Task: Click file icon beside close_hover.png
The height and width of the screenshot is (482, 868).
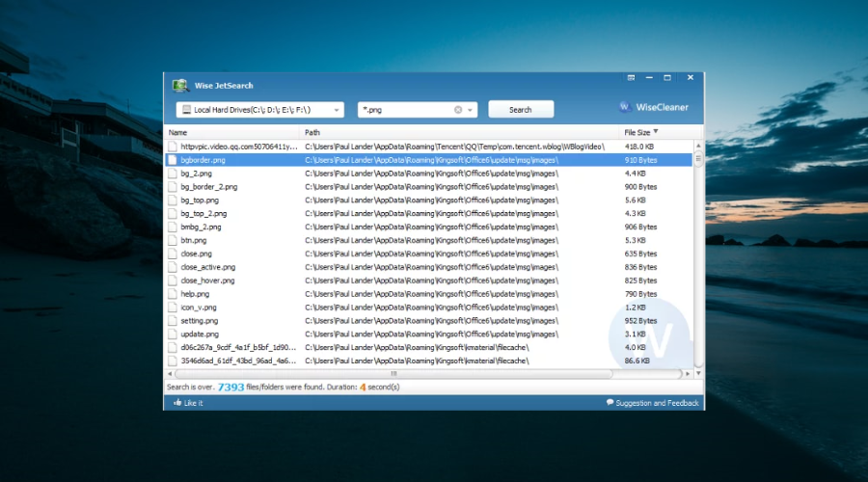Action: tap(173, 281)
